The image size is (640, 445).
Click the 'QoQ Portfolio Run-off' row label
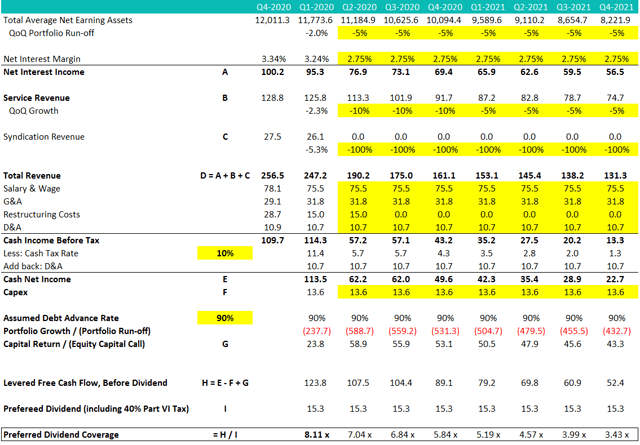tap(51, 33)
